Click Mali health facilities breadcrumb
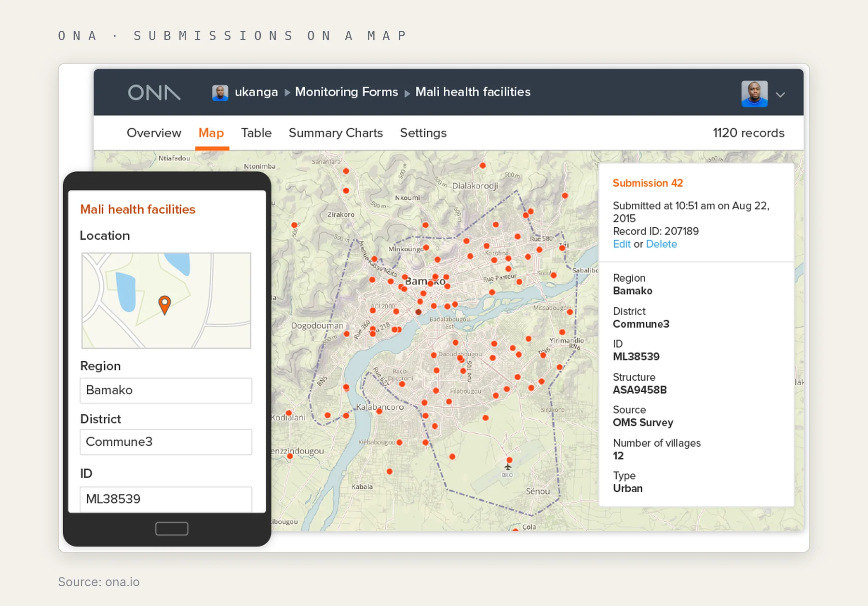This screenshot has height=606, width=868. 473,92
